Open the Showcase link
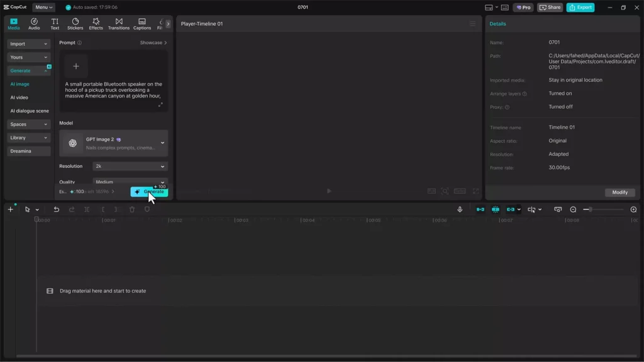Screen dimensions: 644x362 coord(153,43)
